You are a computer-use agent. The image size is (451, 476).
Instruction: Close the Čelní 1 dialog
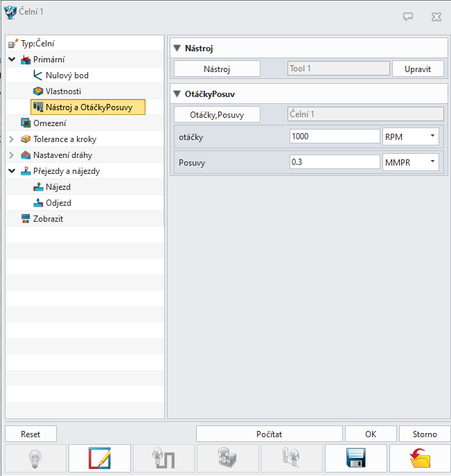click(x=436, y=17)
